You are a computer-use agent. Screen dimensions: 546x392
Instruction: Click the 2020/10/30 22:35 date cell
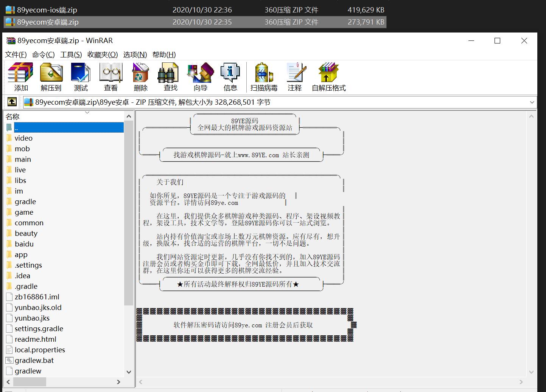[x=202, y=22]
